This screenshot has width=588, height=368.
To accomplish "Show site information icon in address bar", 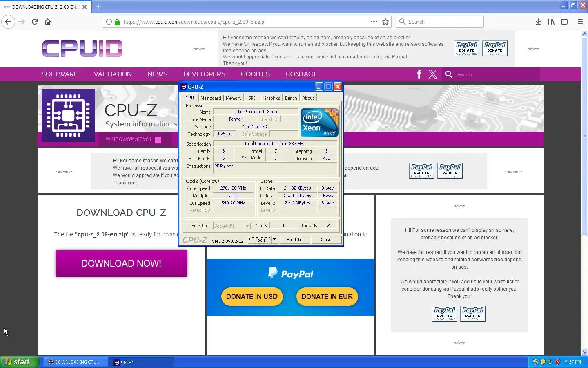I will pyautogui.click(x=109, y=22).
